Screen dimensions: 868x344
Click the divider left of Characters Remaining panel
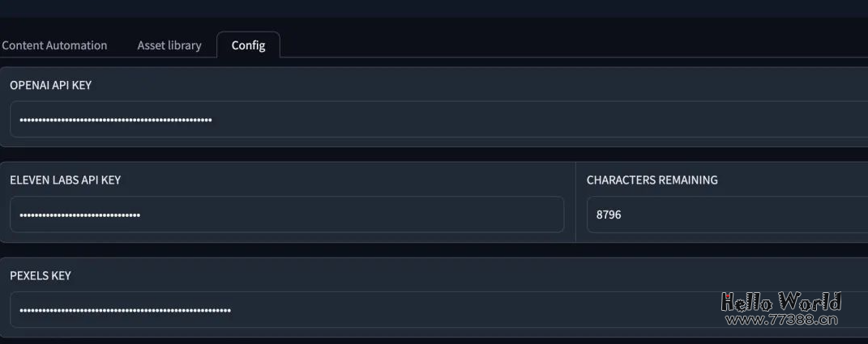(x=575, y=202)
